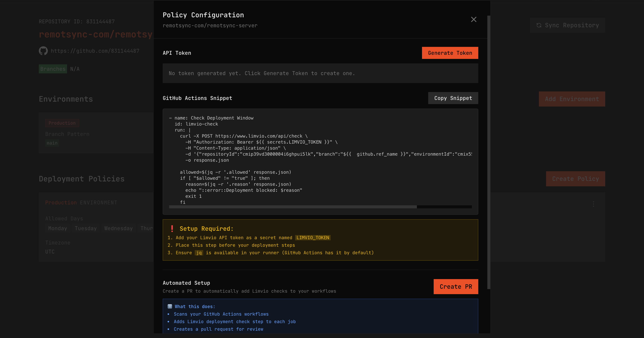Viewport: 644px width, 338px height.
Task: Click the Add Environment button
Action: [x=572, y=99]
